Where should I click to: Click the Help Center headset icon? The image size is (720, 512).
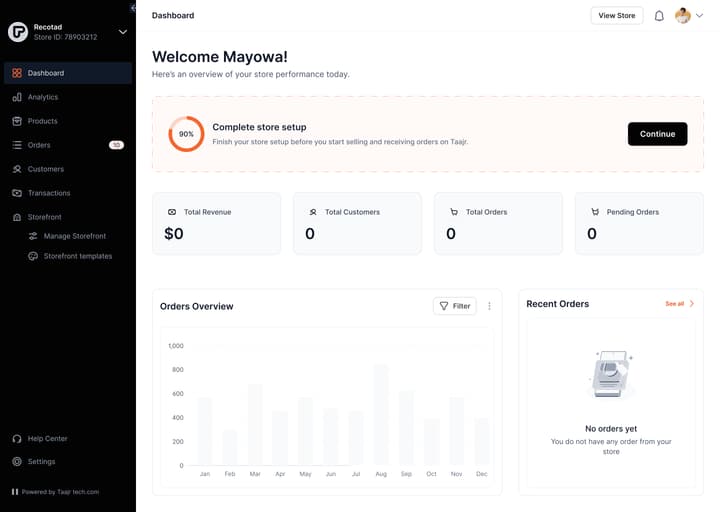click(17, 439)
